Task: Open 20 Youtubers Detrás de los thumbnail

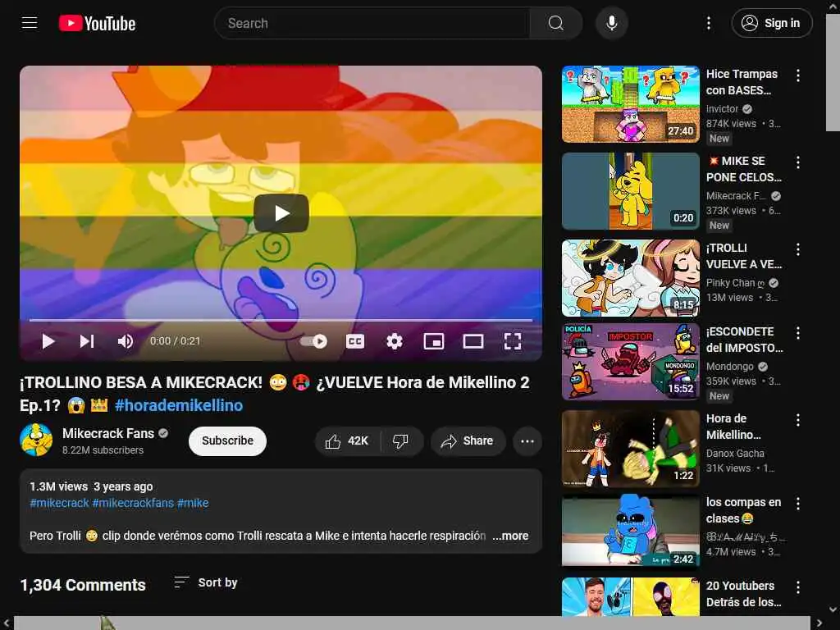Action: 631,596
